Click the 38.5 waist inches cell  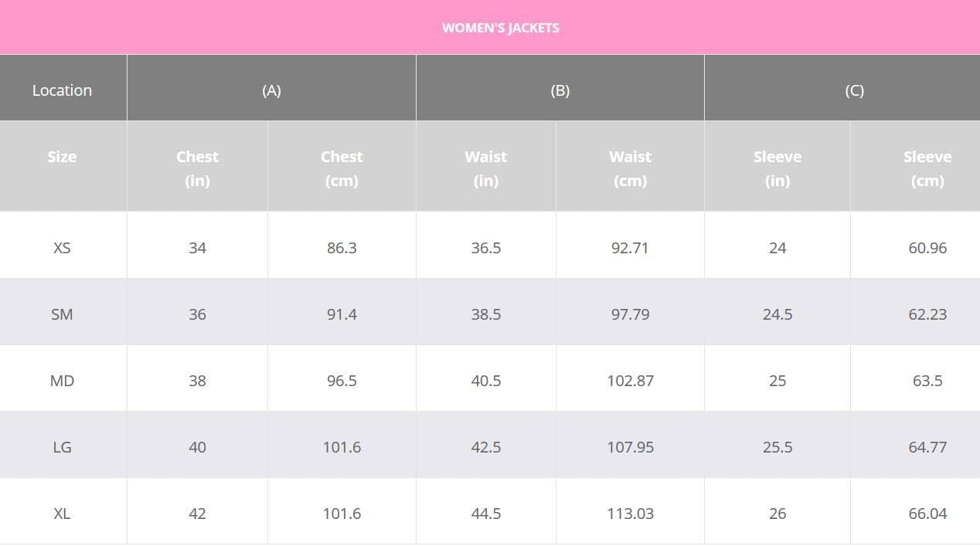pos(485,314)
